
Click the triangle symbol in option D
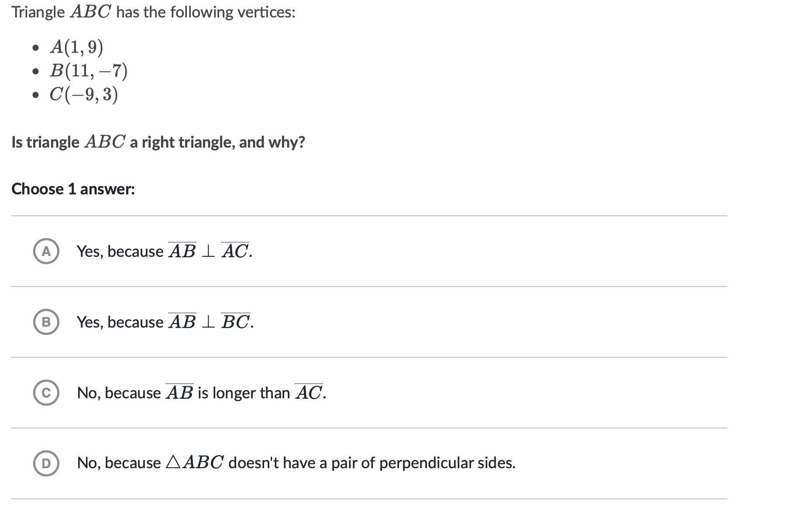click(173, 463)
